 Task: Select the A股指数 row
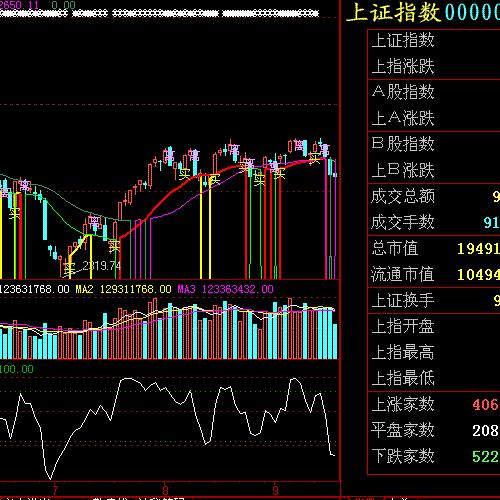tap(434, 92)
